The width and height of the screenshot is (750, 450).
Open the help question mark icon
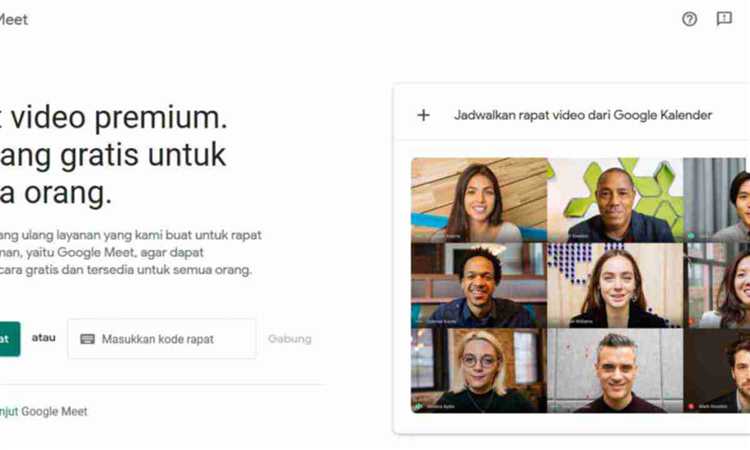tap(689, 19)
